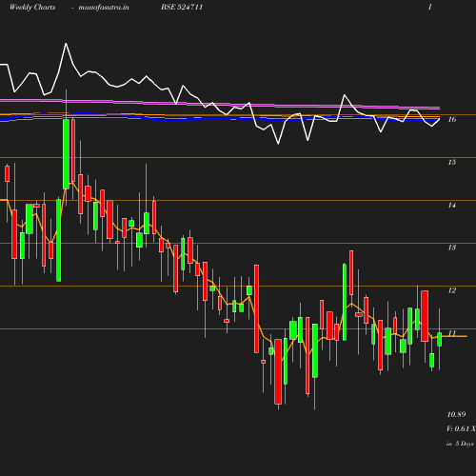
Task: Click the 'Weekly Charts' title text
Action: click(x=32, y=7)
